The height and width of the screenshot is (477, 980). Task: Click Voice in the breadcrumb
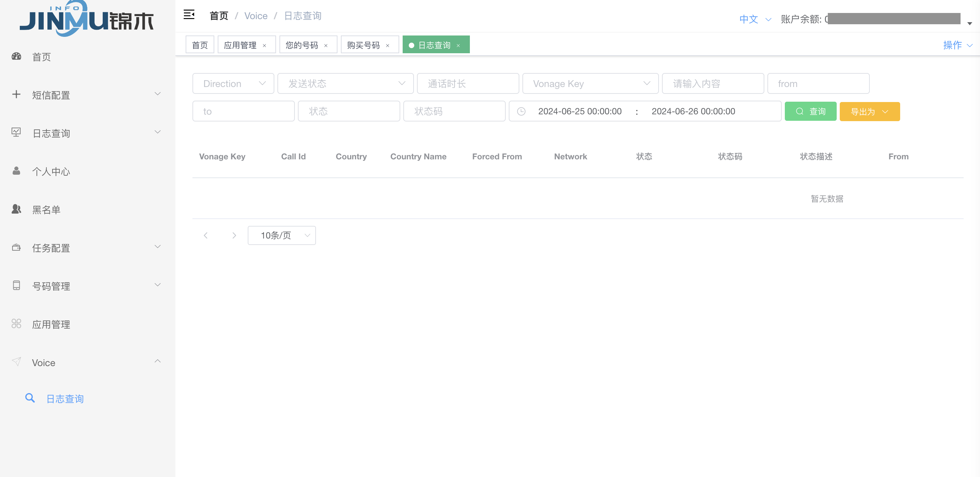click(x=256, y=16)
